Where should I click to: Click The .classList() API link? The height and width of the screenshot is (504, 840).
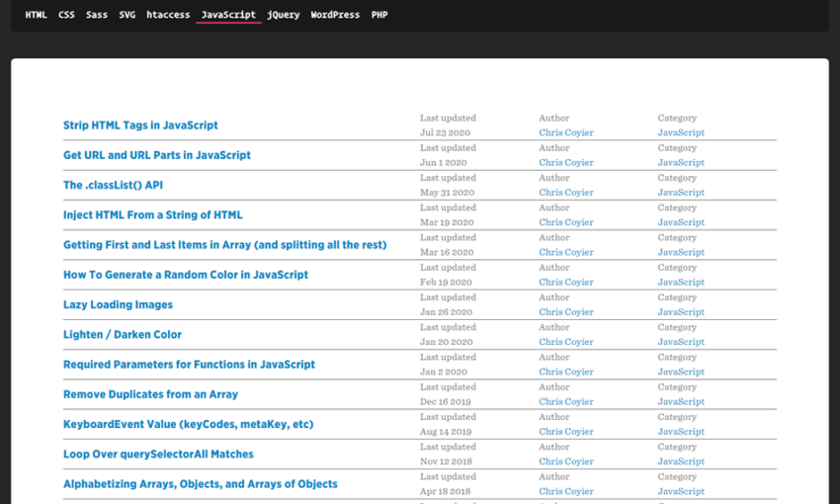coord(113,185)
